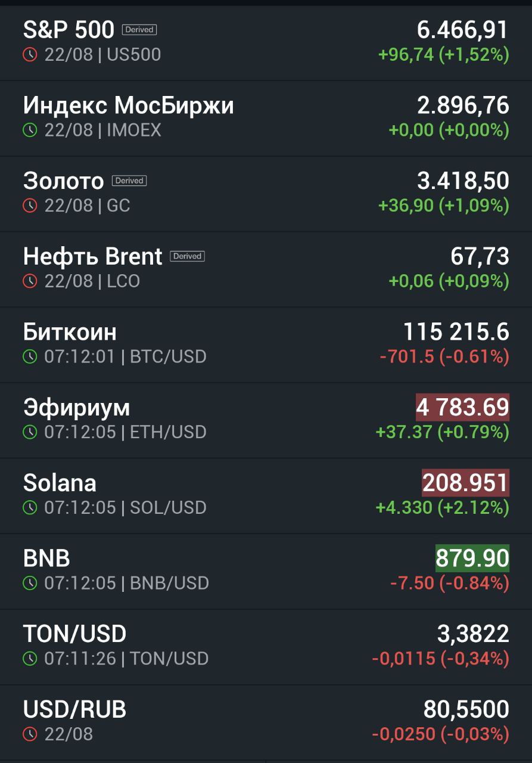Click the Derived badge next to Золото
Screen dimensions: 532x763
(129, 181)
